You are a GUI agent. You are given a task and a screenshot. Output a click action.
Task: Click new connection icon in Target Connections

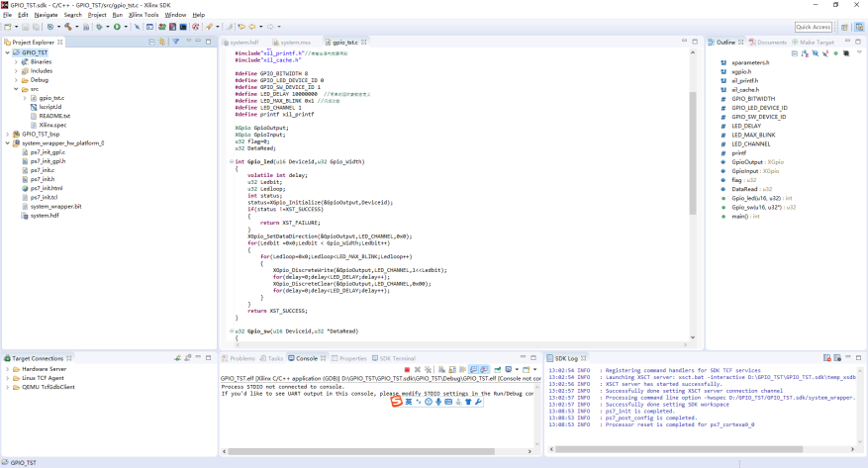pyautogui.click(x=178, y=358)
